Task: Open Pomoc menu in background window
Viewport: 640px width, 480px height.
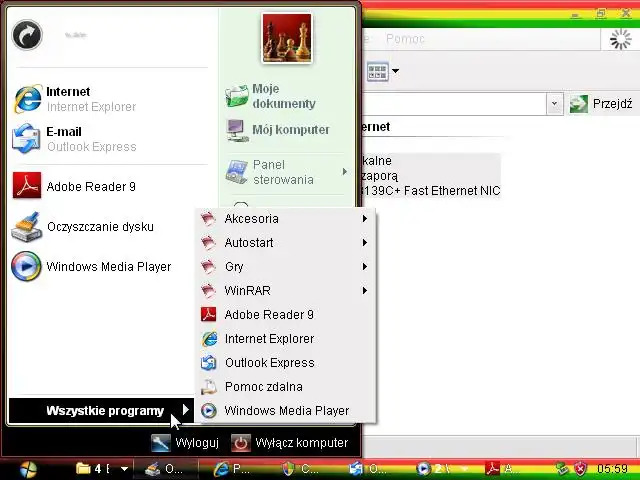Action: pos(405,39)
